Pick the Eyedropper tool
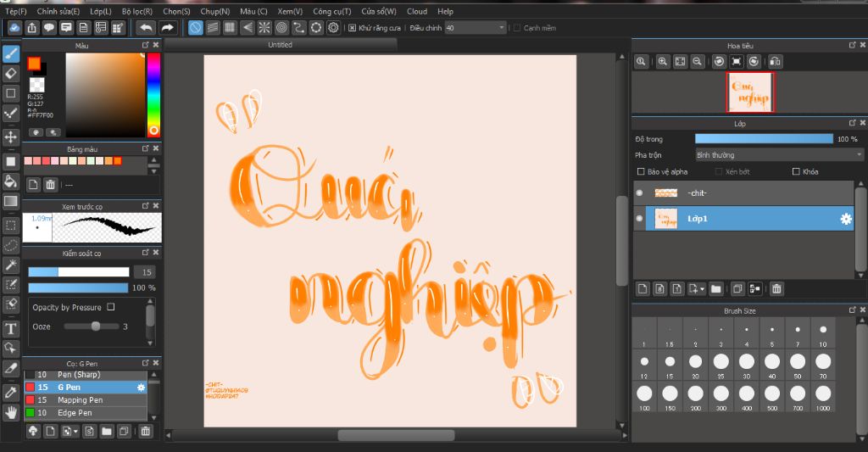This screenshot has height=452, width=868. tap(11, 392)
